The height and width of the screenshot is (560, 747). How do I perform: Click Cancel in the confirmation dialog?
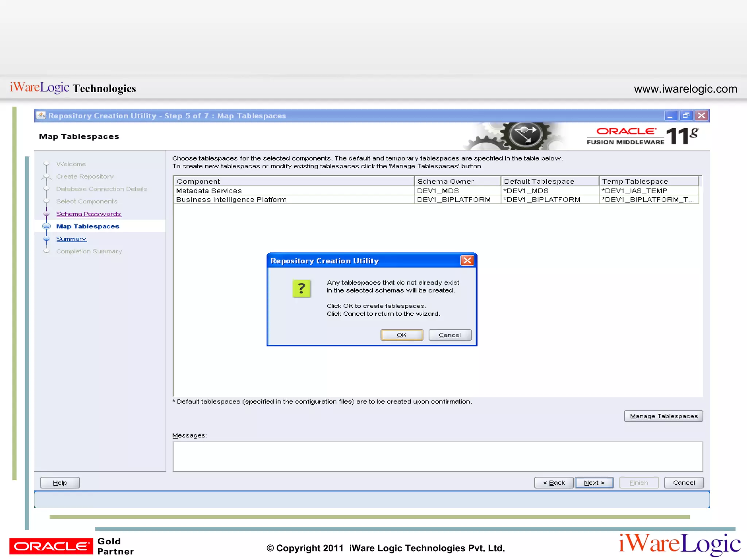[x=450, y=335]
